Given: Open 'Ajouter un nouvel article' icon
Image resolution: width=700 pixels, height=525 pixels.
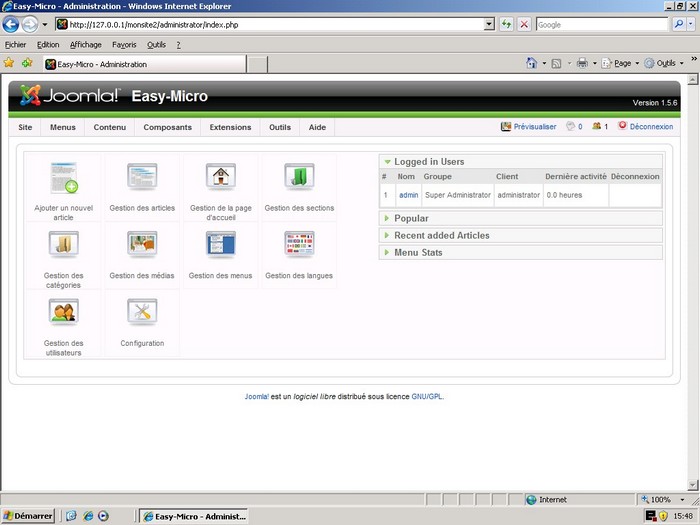Looking at the screenshot, I should click(64, 178).
